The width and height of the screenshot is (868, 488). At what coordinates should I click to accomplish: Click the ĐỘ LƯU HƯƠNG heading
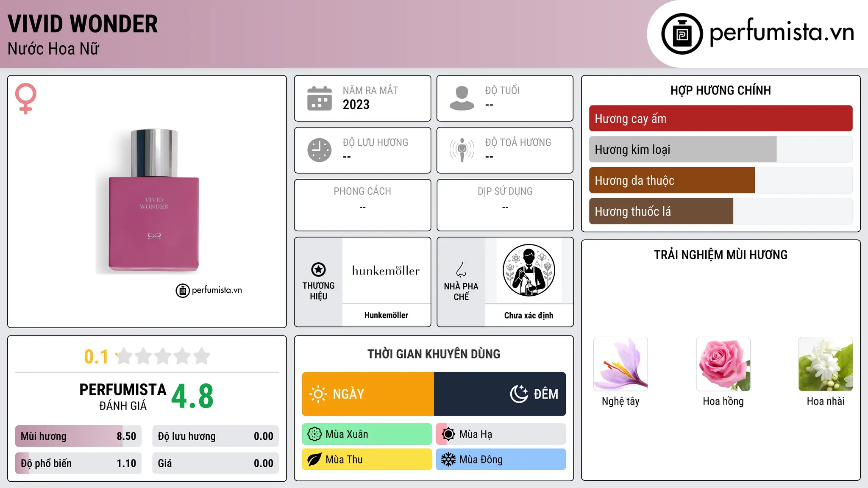click(376, 142)
